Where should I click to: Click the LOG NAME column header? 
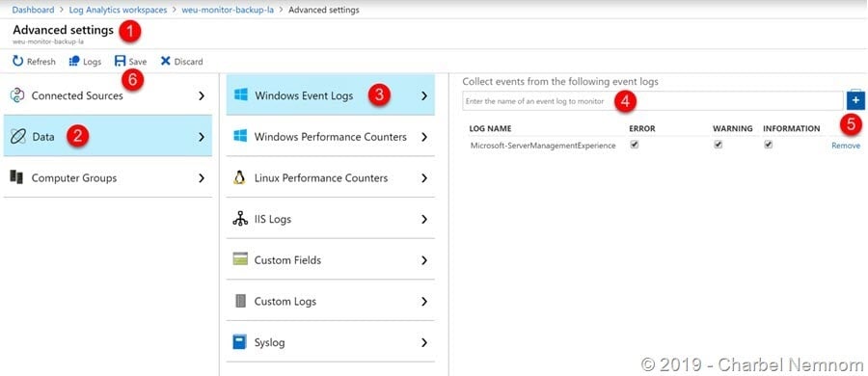pyautogui.click(x=490, y=128)
